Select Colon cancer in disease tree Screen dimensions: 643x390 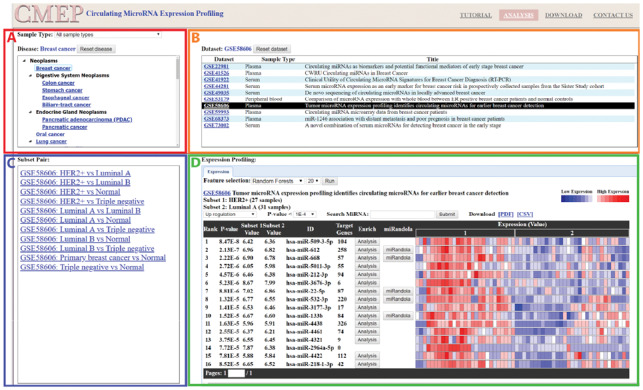coord(58,83)
